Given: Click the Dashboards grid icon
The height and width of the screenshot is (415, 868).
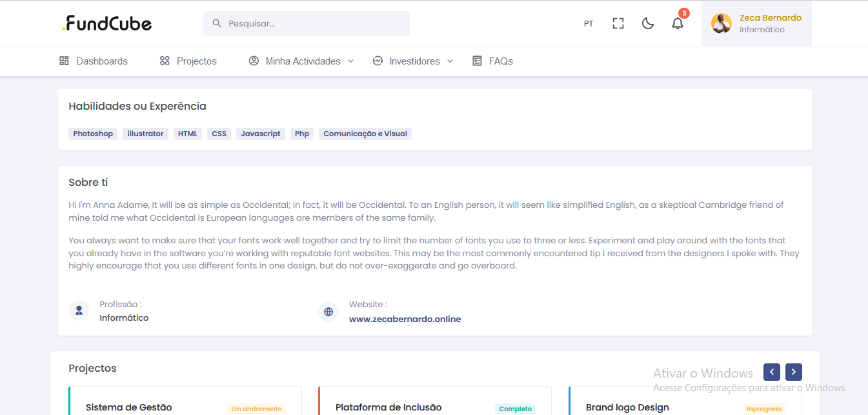Looking at the screenshot, I should (64, 61).
